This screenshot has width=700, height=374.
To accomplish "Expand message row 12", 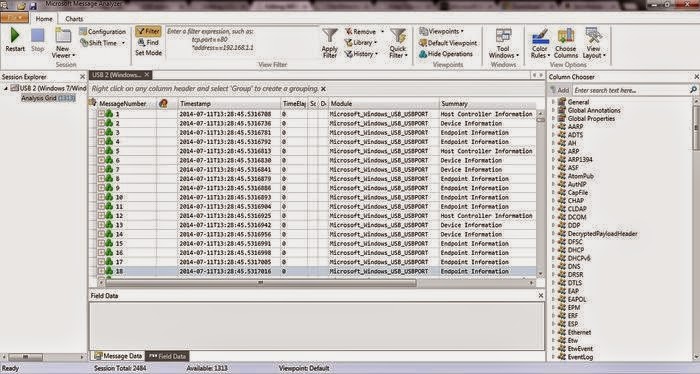I will click(101, 216).
